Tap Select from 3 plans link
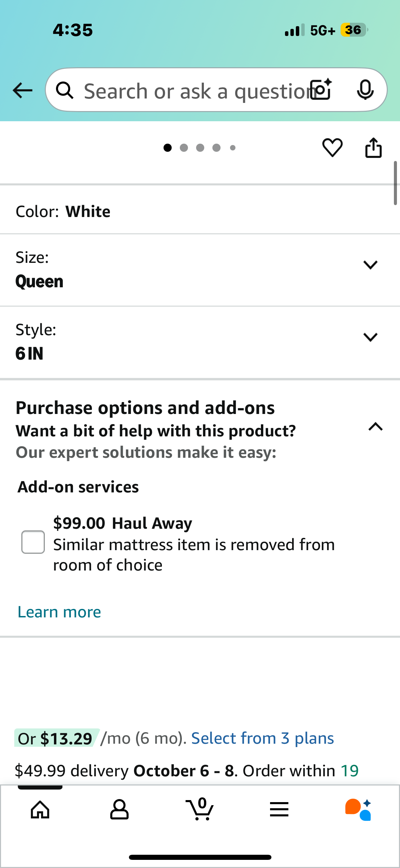This screenshot has height=868, width=400. pos(263,738)
